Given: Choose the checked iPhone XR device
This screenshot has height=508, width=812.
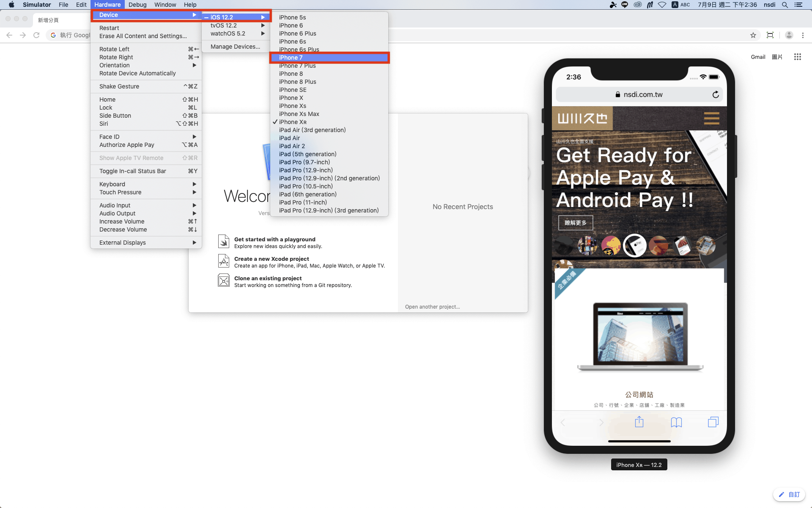Looking at the screenshot, I should (x=293, y=122).
